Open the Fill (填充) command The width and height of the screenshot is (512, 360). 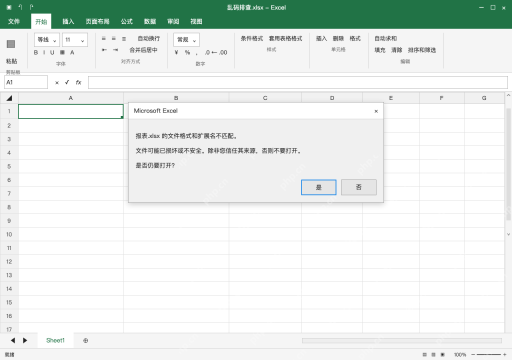point(380,50)
